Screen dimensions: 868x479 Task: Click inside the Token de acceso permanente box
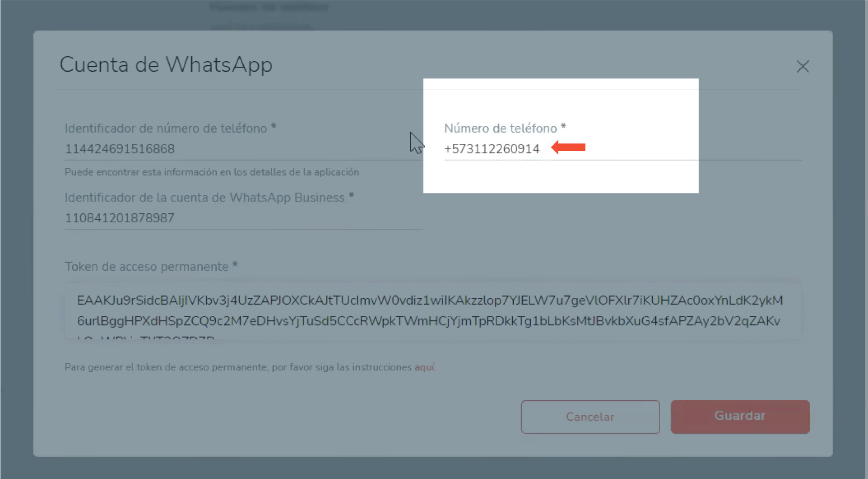pyautogui.click(x=433, y=312)
